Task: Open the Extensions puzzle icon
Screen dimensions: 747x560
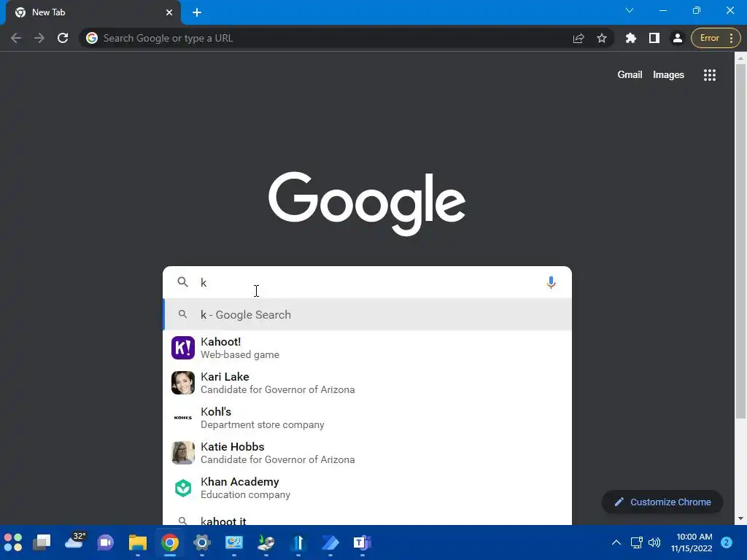Action: pos(631,38)
